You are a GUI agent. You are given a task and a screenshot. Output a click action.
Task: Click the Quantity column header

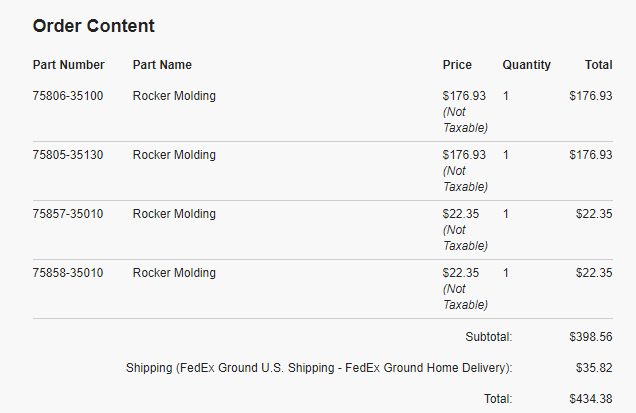click(x=526, y=65)
